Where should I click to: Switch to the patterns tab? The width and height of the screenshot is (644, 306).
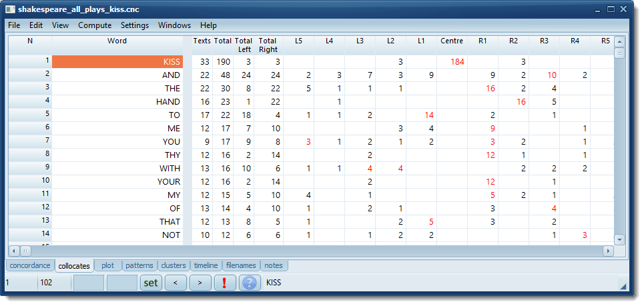tap(139, 265)
